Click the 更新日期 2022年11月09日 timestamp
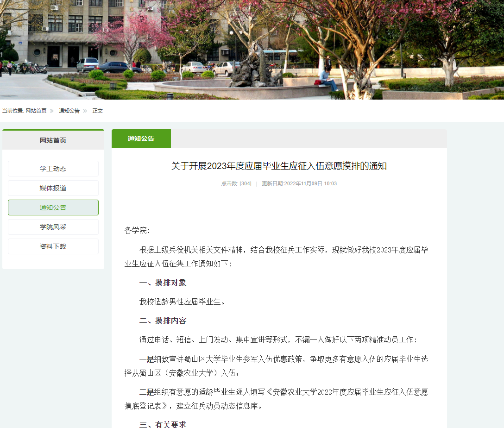Screen dimensions: 504x428 pyautogui.click(x=299, y=183)
